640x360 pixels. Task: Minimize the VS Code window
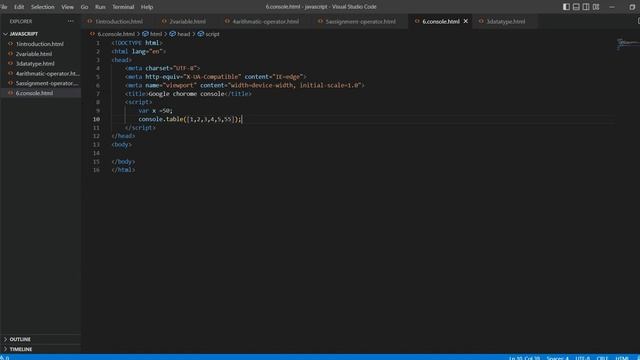pos(612,7)
